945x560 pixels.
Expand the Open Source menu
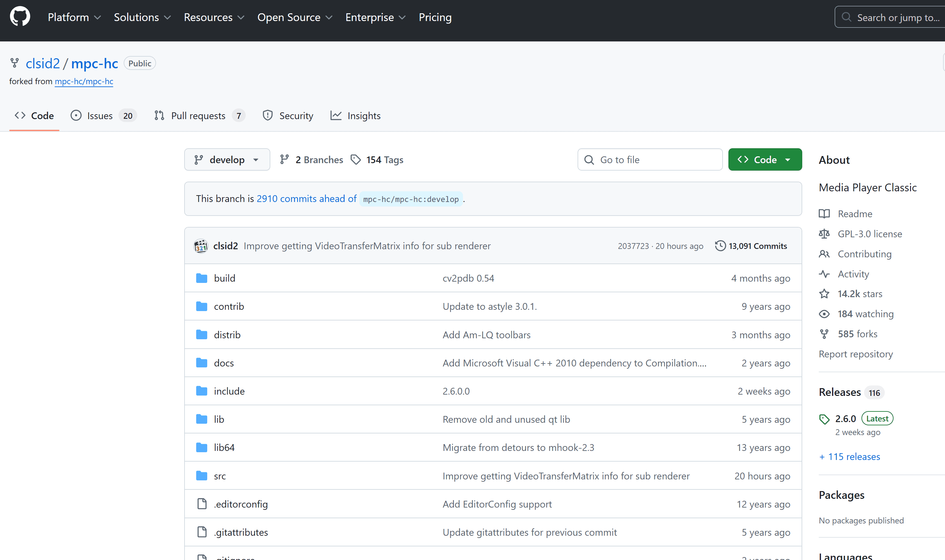click(x=294, y=17)
